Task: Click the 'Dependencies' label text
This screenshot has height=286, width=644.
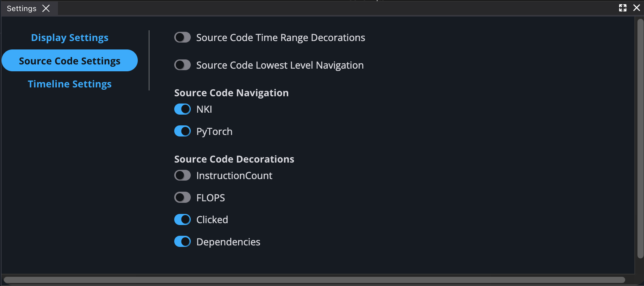Action: [228, 242]
